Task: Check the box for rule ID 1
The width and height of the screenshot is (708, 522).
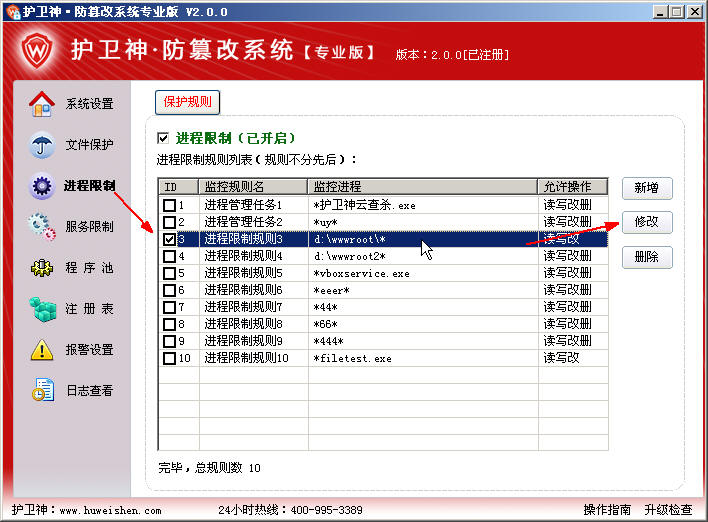Action: (169, 205)
